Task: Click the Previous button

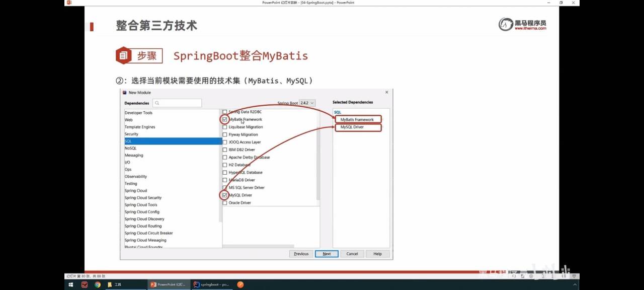Action: [x=301, y=254]
